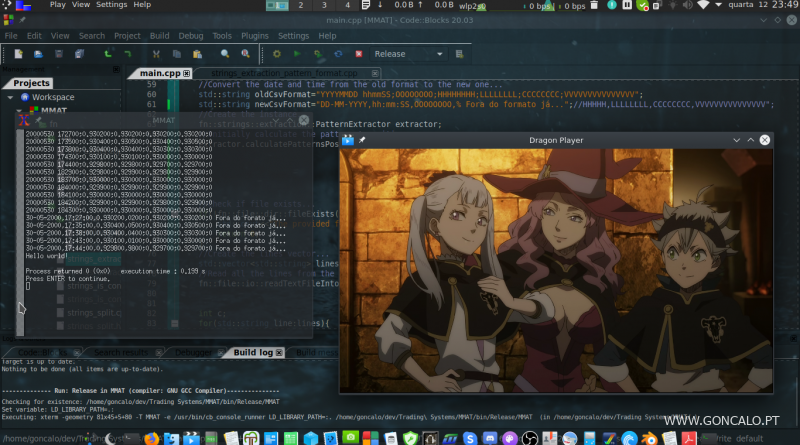The width and height of the screenshot is (800, 445).
Task: Open Skype from the bottom taskbar
Action: tap(470, 438)
